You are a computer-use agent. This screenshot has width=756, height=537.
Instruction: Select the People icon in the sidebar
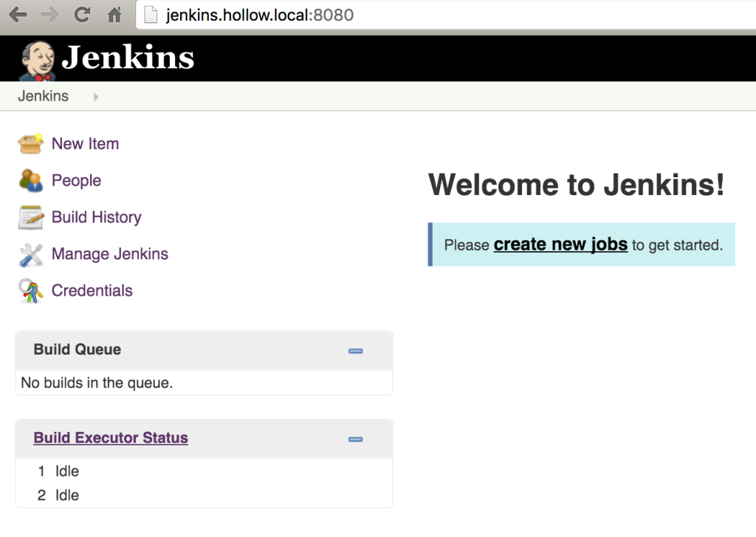tap(32, 180)
